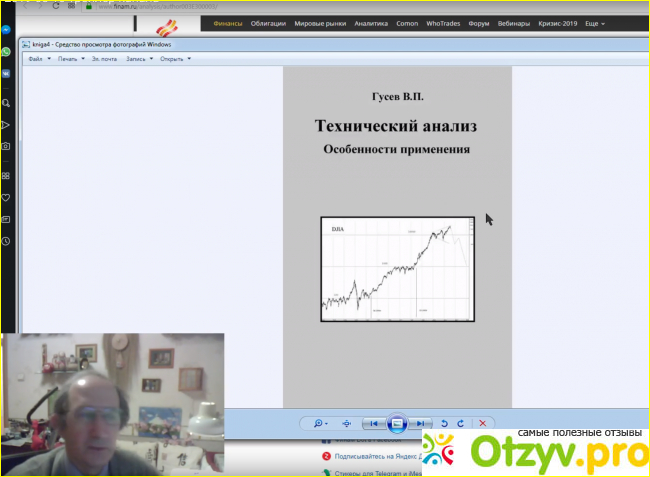
Task: Go to the previous photo
Action: (374, 423)
